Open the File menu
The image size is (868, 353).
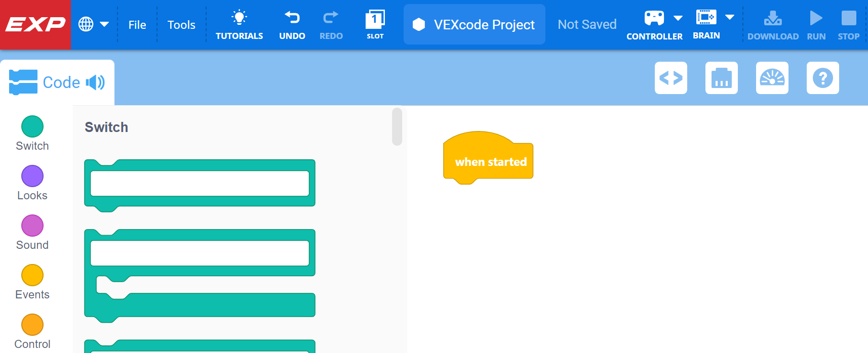(137, 25)
